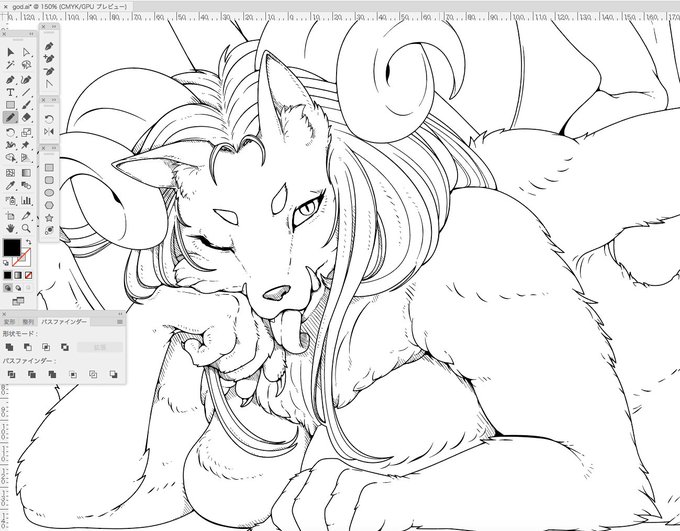Set paint mode to Gradient

click(18, 275)
